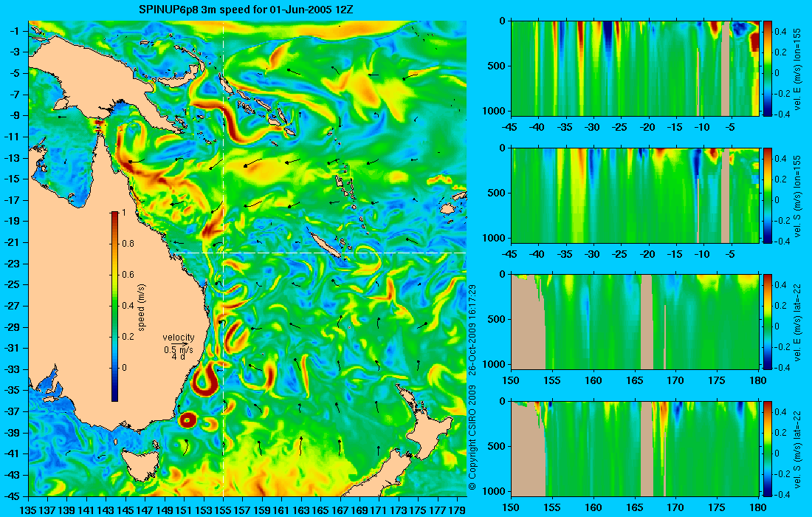
Task: Click the red horseshoe-shaped eddy near latitude -34
Action: [205, 379]
